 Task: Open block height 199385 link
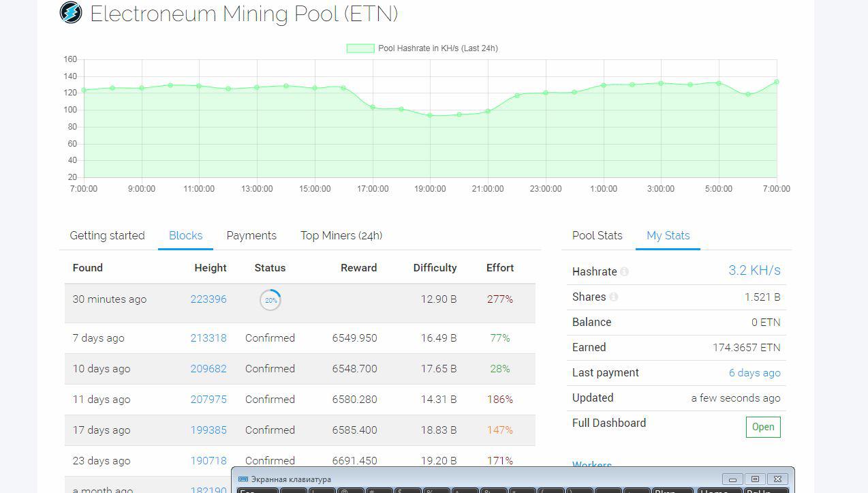(x=208, y=430)
